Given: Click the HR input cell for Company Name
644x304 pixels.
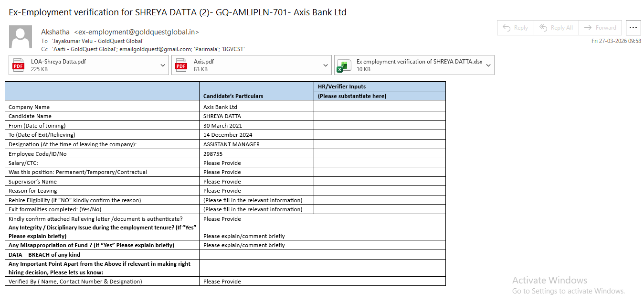Looking at the screenshot, I should pos(380,107).
